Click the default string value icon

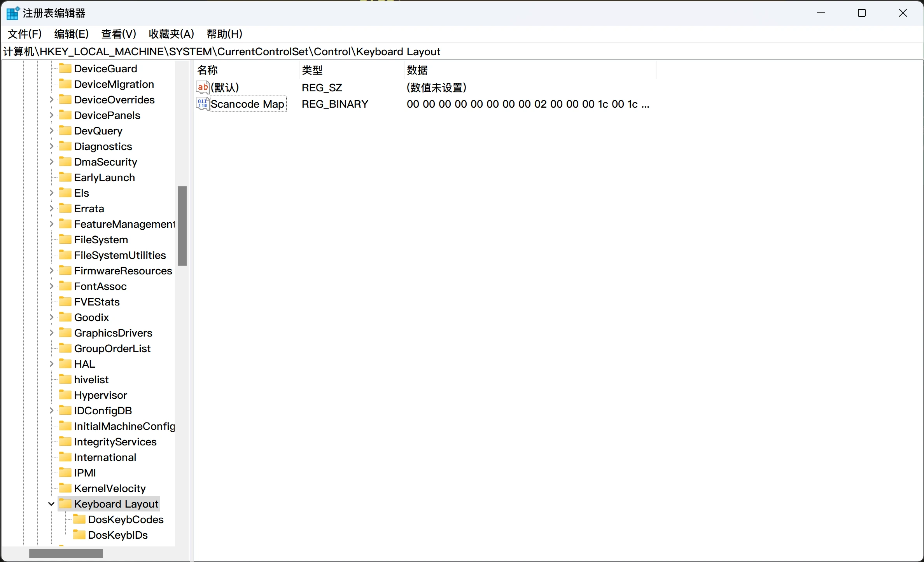tap(203, 87)
